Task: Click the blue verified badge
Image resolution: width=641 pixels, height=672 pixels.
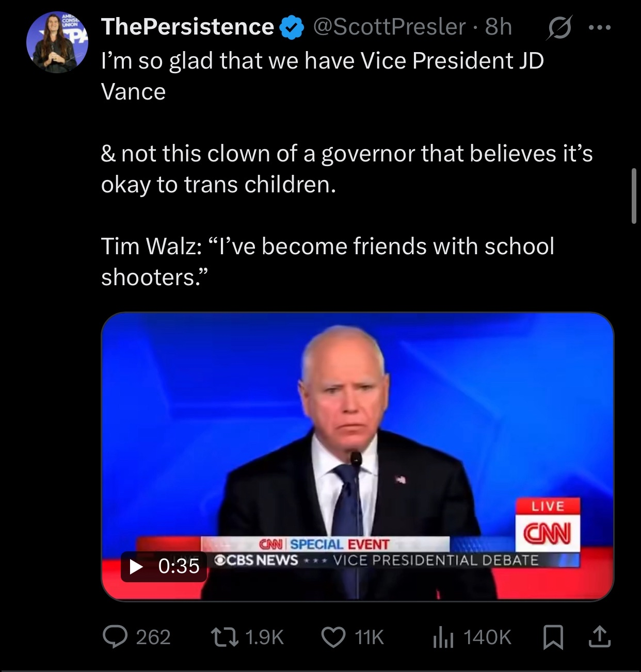Action: (291, 27)
